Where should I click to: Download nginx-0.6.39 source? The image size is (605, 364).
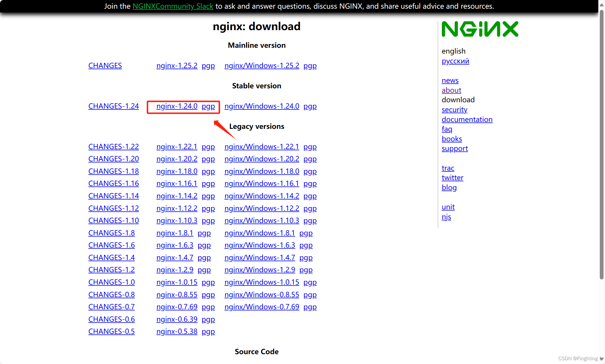(x=177, y=319)
